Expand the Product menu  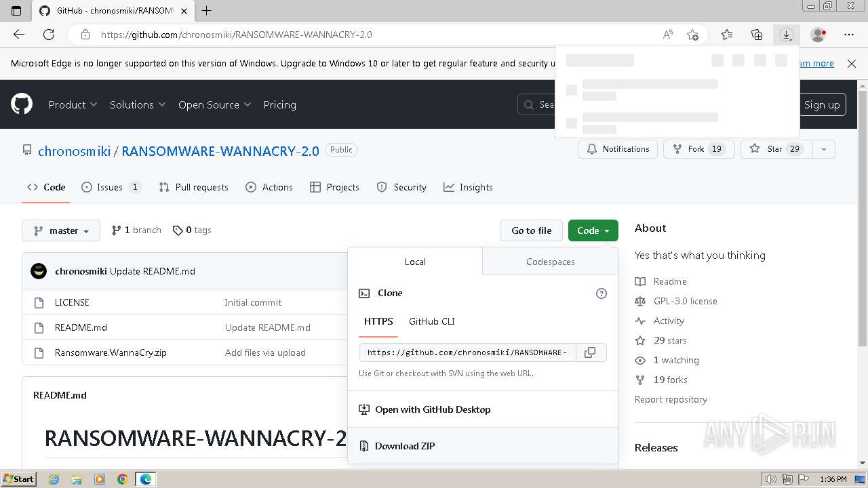pyautogui.click(x=73, y=104)
